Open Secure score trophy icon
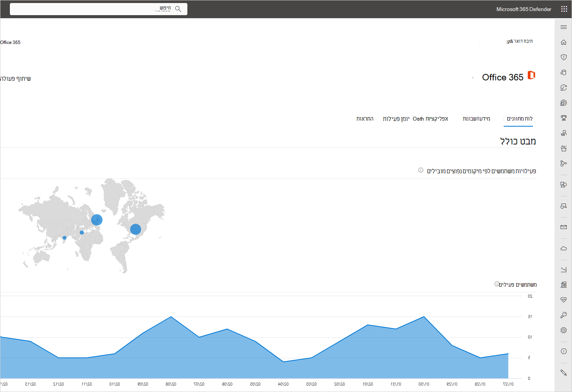The height and width of the screenshot is (392, 572). 564,118
